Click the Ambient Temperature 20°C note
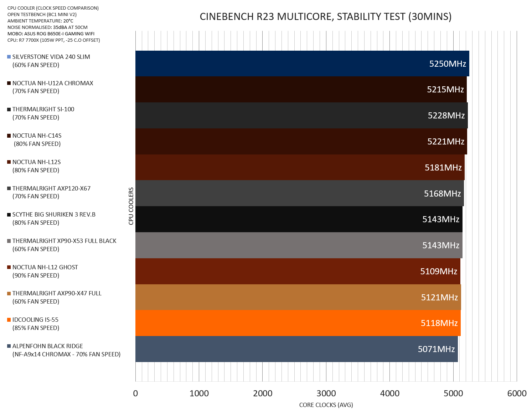This screenshot has width=532, height=412. coord(40,21)
